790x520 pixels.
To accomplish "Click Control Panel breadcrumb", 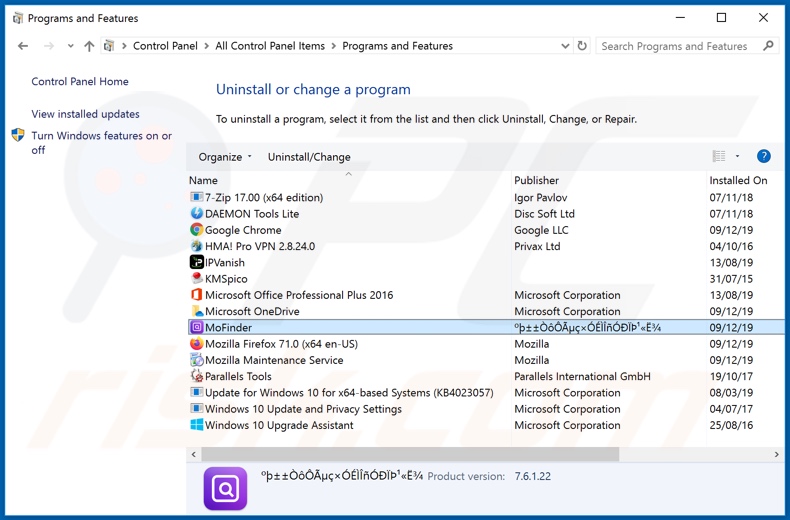I will 165,46.
